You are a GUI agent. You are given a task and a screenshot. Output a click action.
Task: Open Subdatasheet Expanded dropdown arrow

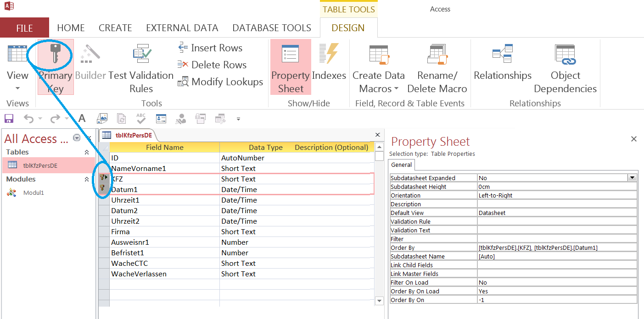(x=632, y=178)
